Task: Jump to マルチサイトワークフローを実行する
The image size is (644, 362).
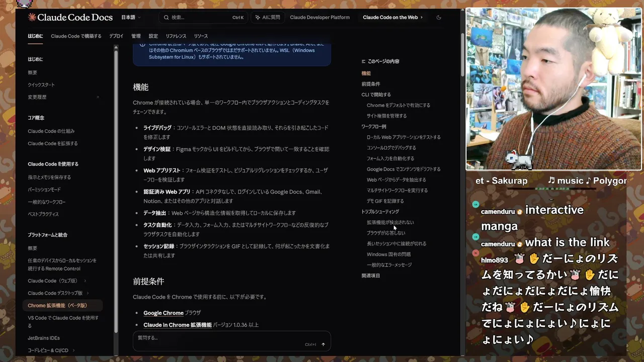Action: [397, 190]
